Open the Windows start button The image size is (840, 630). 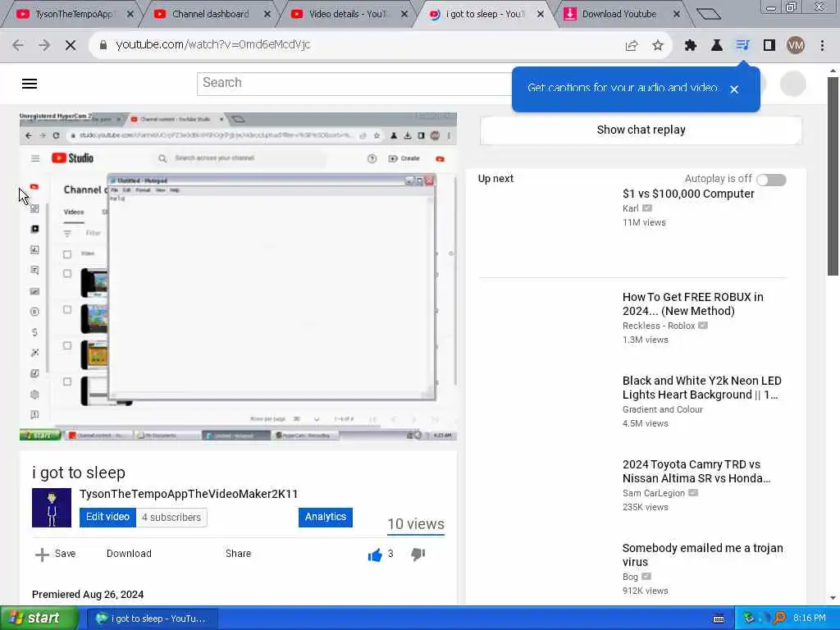(x=38, y=619)
